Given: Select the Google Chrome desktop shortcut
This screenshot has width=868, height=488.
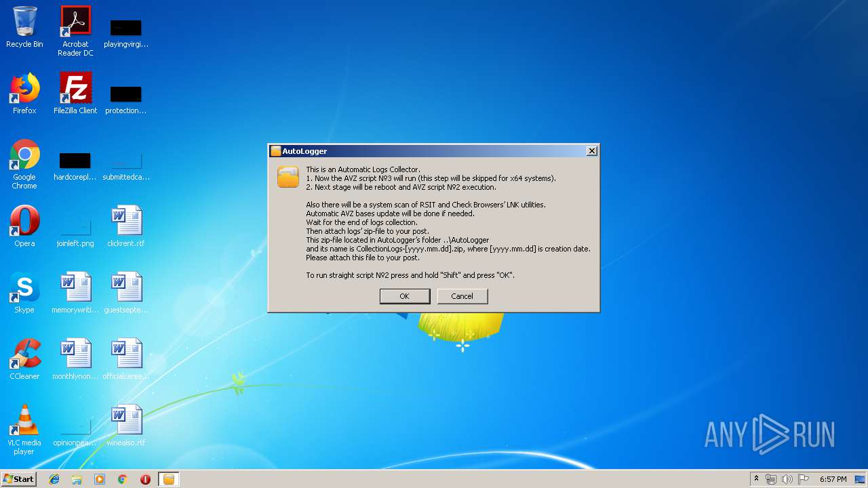Looking at the screenshot, I should 24,165.
